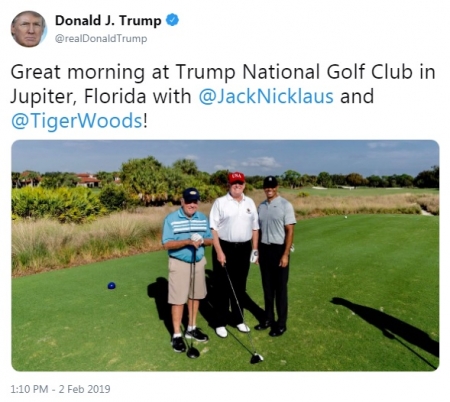This screenshot has width=450, height=402.
Task: Visit the @realDonaldTrump handle link
Action: pos(101,39)
